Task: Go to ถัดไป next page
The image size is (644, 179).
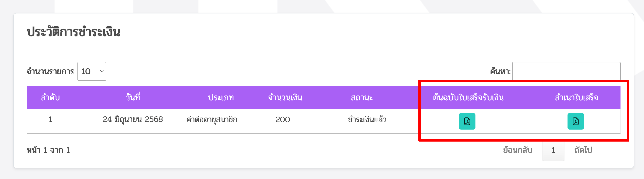Action: tap(583, 150)
